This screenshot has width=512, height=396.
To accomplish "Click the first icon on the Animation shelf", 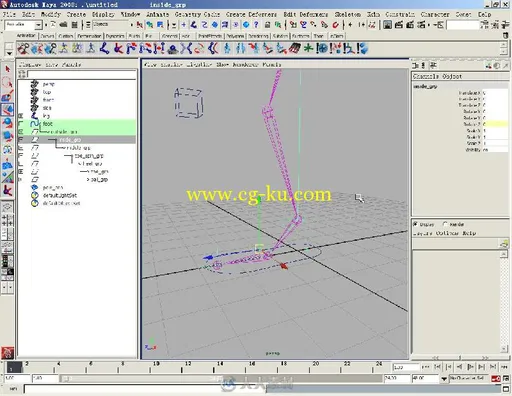I will (23, 49).
